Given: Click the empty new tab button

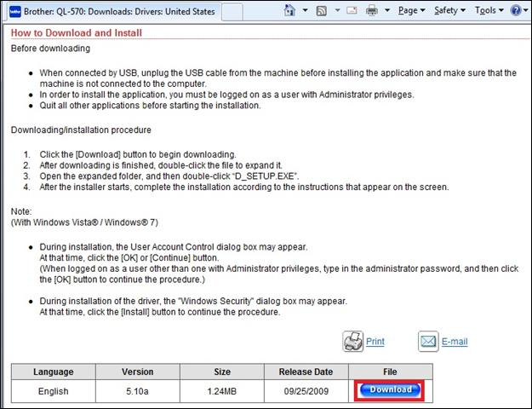Looking at the screenshot, I should click(x=235, y=12).
